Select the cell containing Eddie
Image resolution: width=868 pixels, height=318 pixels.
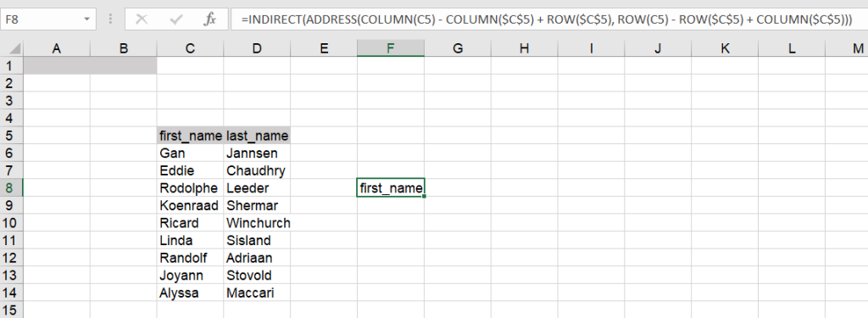click(190, 170)
